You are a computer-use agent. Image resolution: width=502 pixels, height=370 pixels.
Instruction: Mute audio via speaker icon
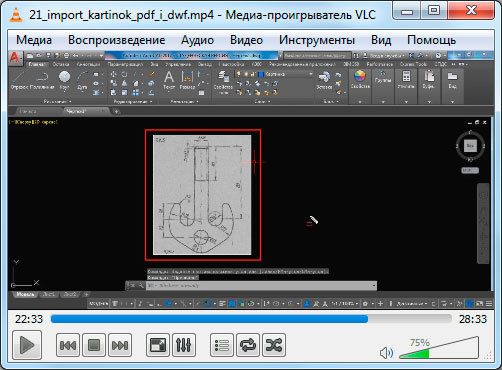pyautogui.click(x=386, y=353)
